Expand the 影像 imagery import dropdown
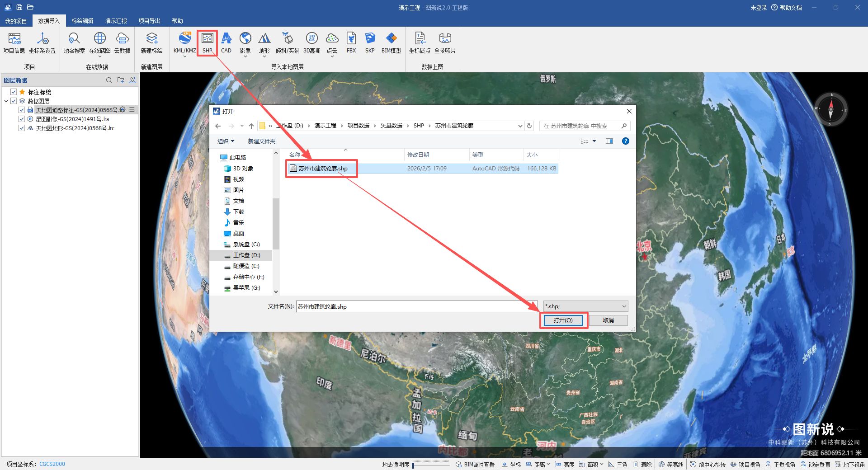 [x=245, y=57]
